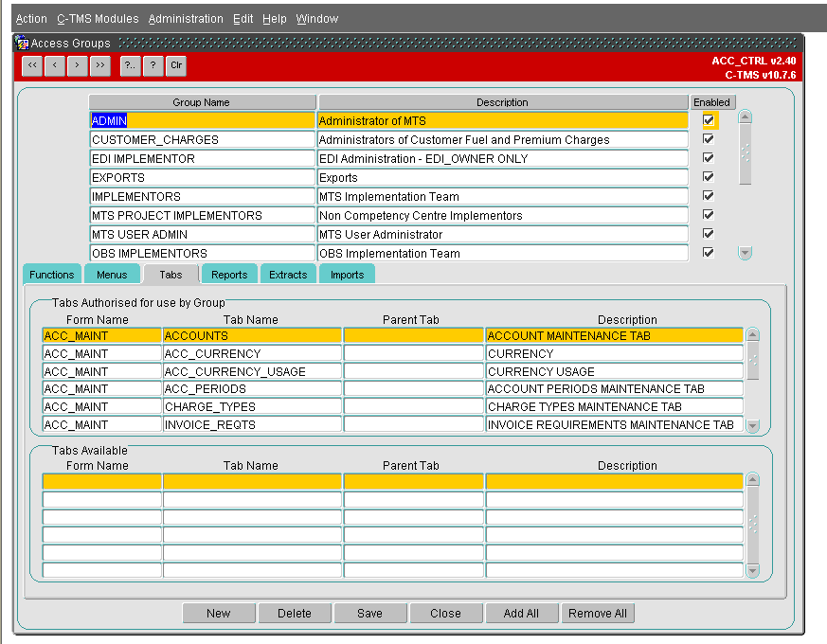Viewport: 827px width, 644px height.
Task: Click authorised tabs scroll up arrow
Action: pos(752,334)
